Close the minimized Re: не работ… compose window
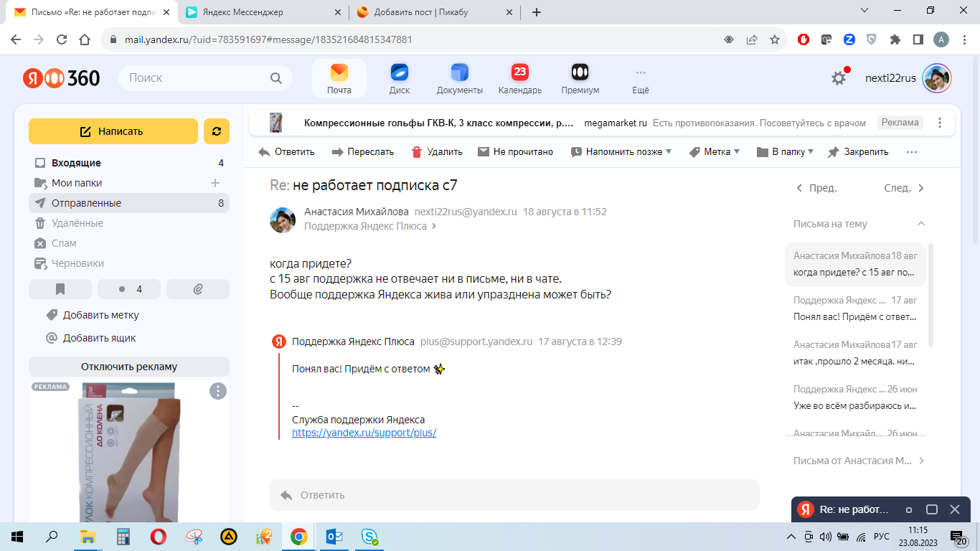The height and width of the screenshot is (551, 980). 955,509
